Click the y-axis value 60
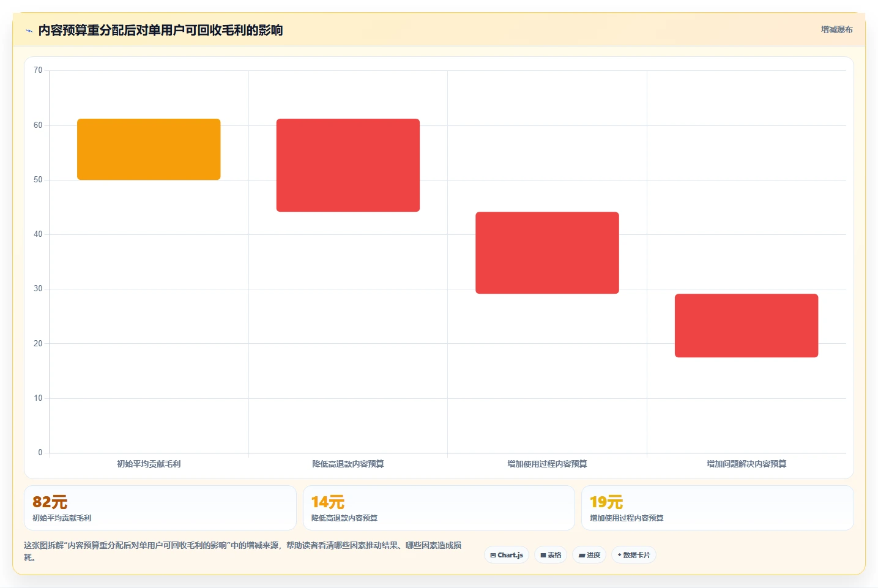The height and width of the screenshot is (588, 878). [x=38, y=125]
